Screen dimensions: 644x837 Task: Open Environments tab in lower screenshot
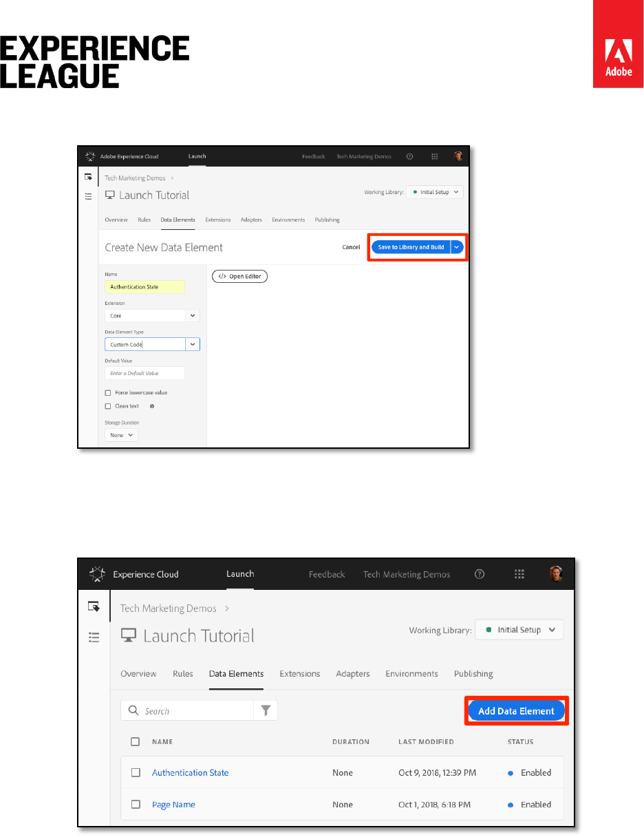(411, 674)
